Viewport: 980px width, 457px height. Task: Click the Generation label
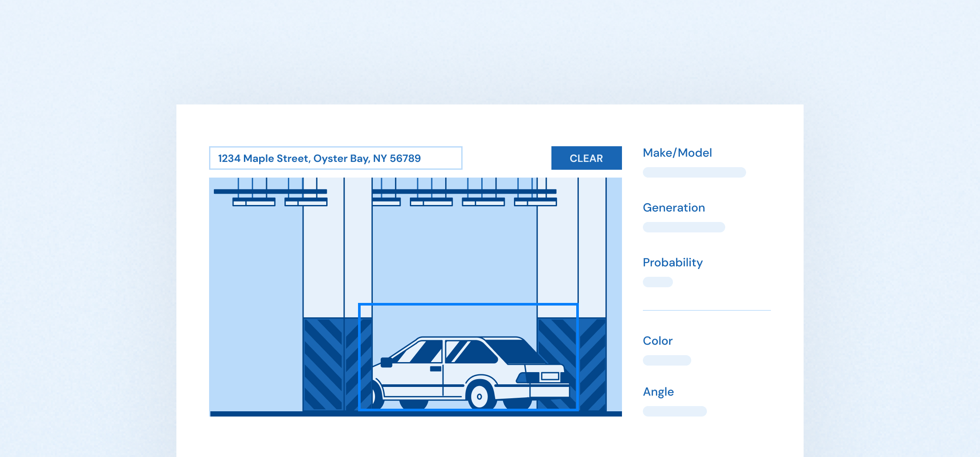(x=674, y=208)
